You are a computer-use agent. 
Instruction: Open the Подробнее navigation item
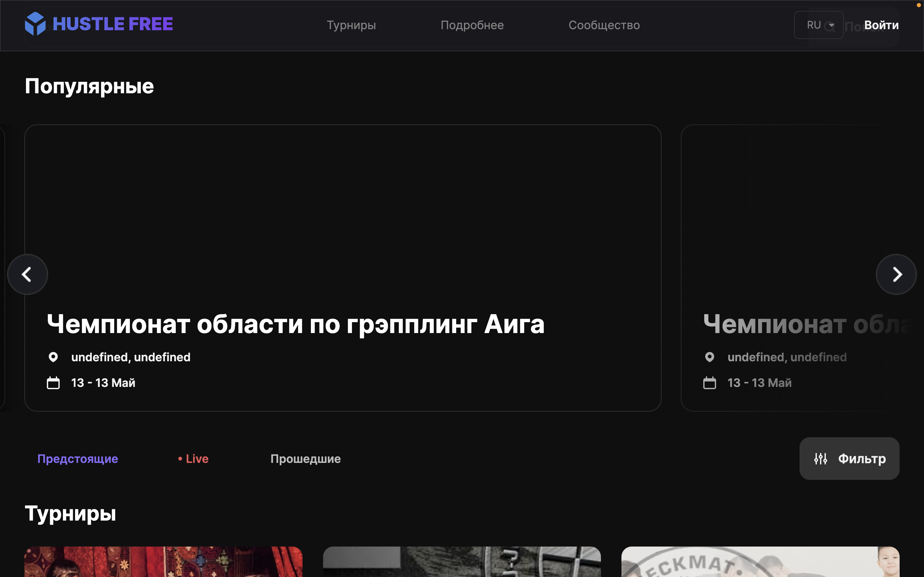click(x=472, y=25)
